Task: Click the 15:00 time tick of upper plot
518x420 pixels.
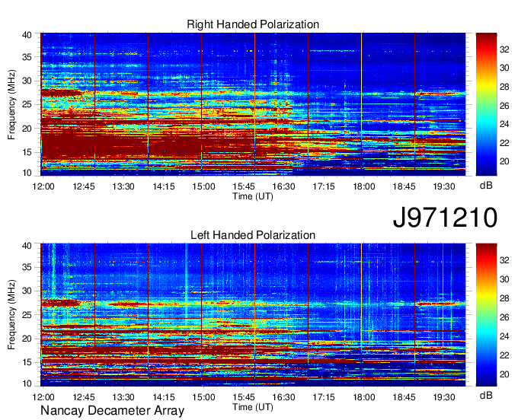Action: (204, 186)
